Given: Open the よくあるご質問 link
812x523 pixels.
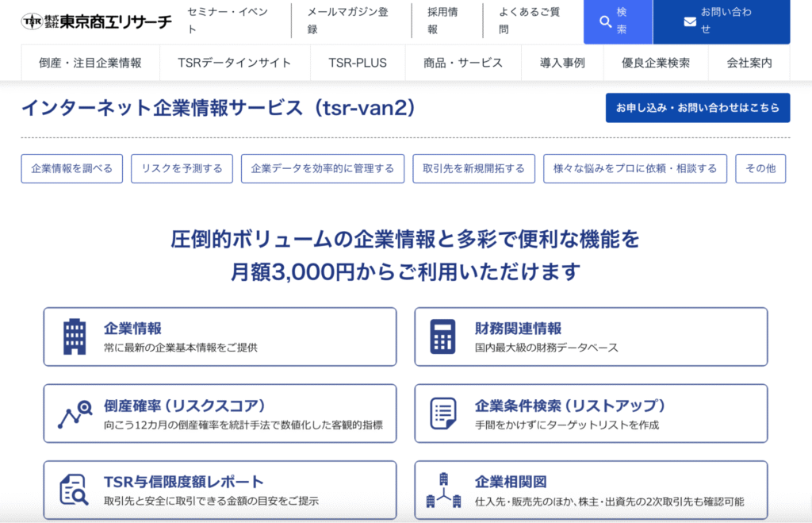Looking at the screenshot, I should 529,21.
